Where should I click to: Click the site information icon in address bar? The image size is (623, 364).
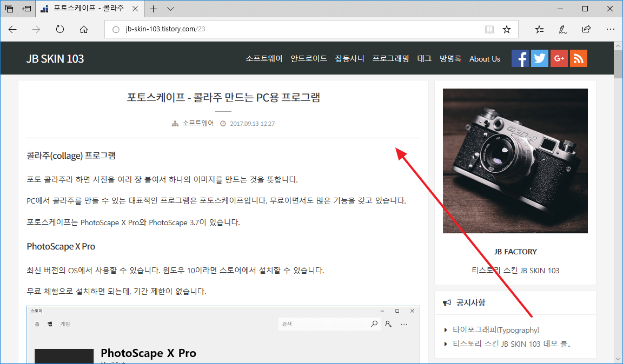pyautogui.click(x=116, y=29)
